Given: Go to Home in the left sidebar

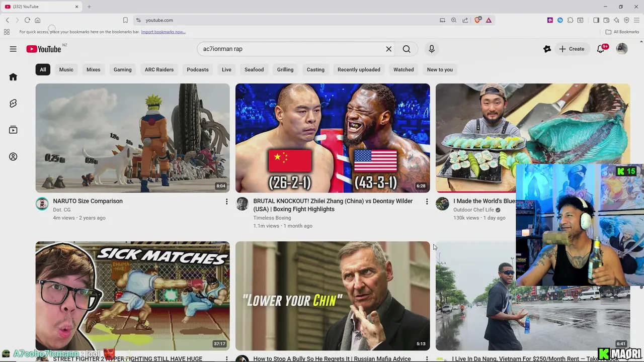Looking at the screenshot, I should [x=13, y=77].
